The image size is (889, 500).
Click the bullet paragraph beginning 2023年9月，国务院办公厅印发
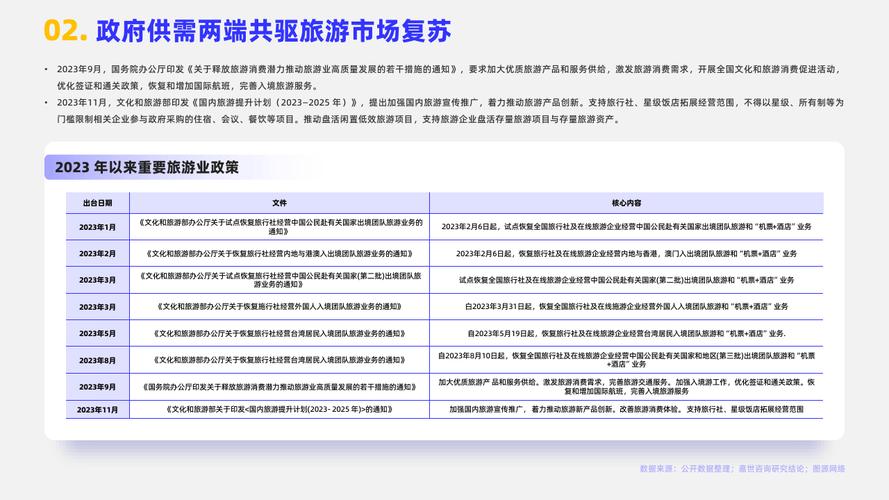pos(447,78)
